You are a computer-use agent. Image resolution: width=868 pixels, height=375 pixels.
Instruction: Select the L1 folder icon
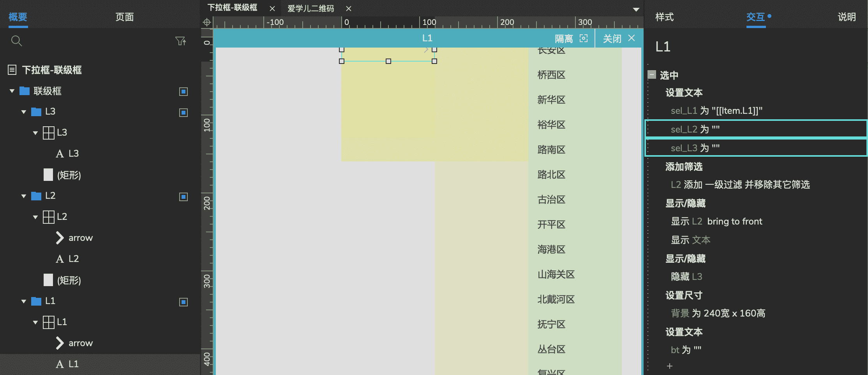click(36, 301)
